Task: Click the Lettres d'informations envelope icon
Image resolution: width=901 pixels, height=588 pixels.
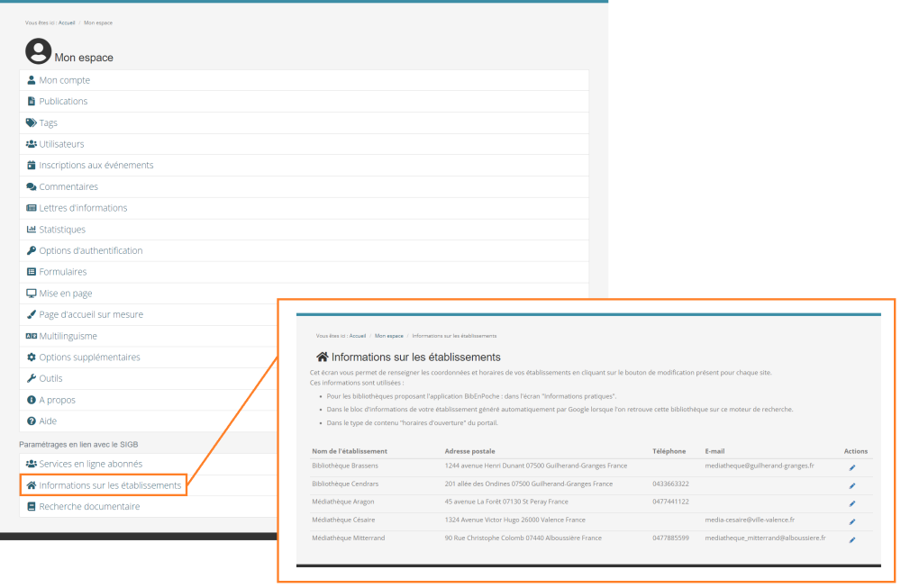Action: coord(32,207)
